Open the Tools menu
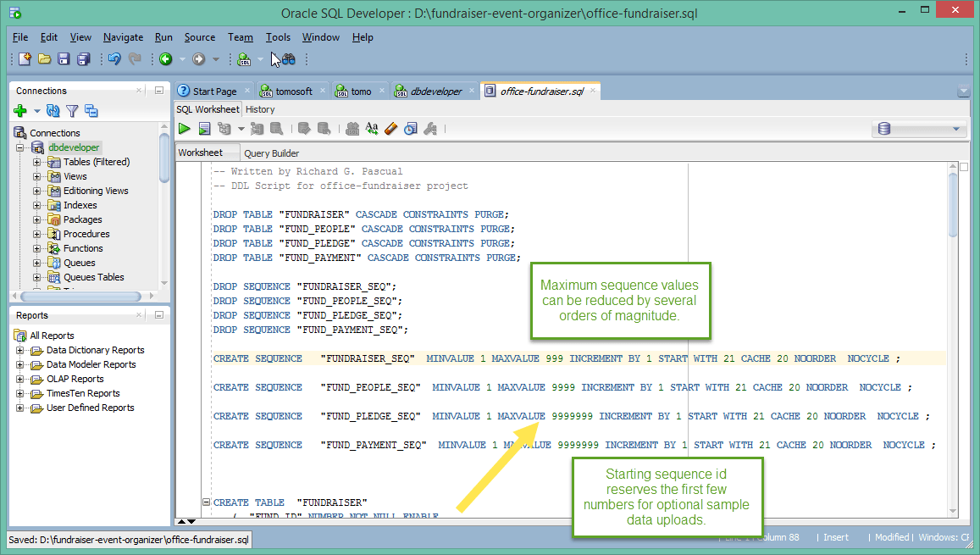 click(278, 37)
